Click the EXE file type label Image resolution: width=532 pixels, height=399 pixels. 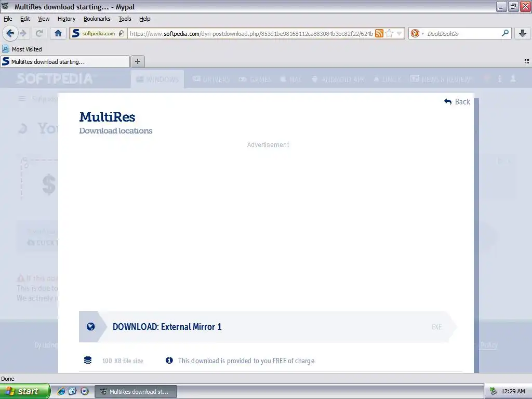pyautogui.click(x=436, y=327)
